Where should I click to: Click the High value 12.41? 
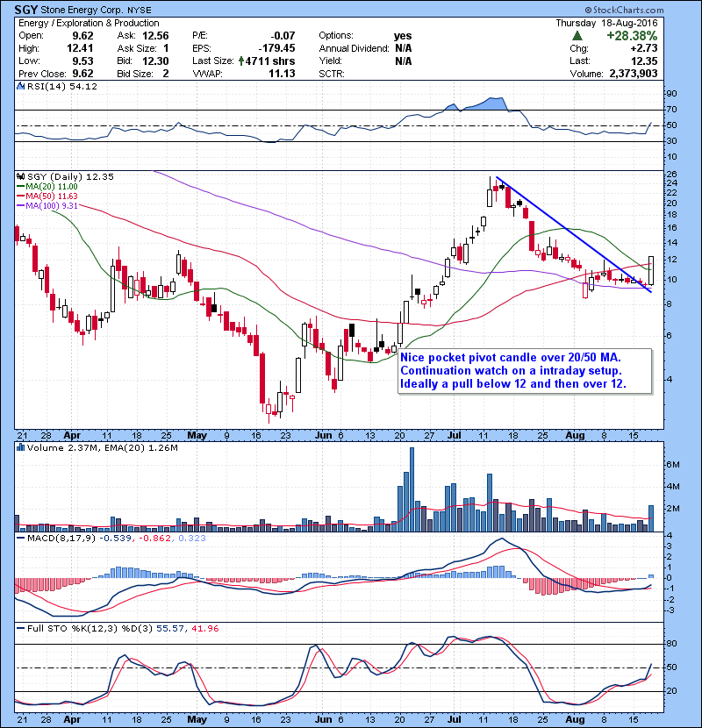80,48
